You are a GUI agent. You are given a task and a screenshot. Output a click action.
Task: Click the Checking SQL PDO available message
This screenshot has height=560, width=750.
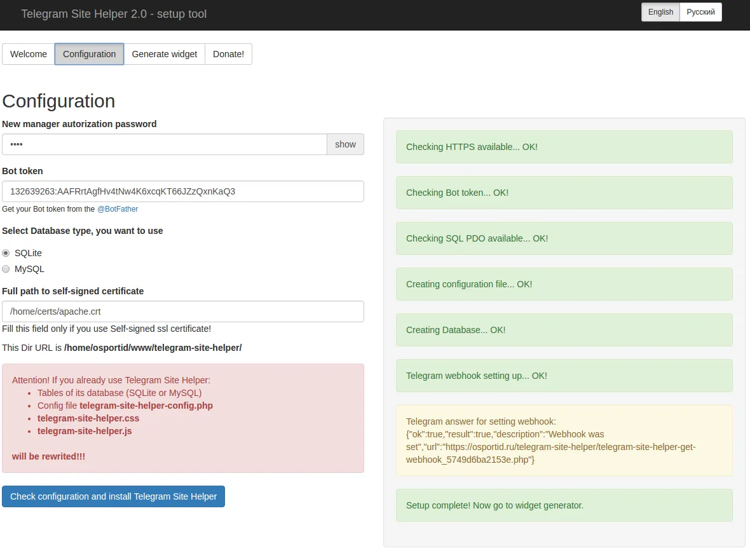coord(563,238)
